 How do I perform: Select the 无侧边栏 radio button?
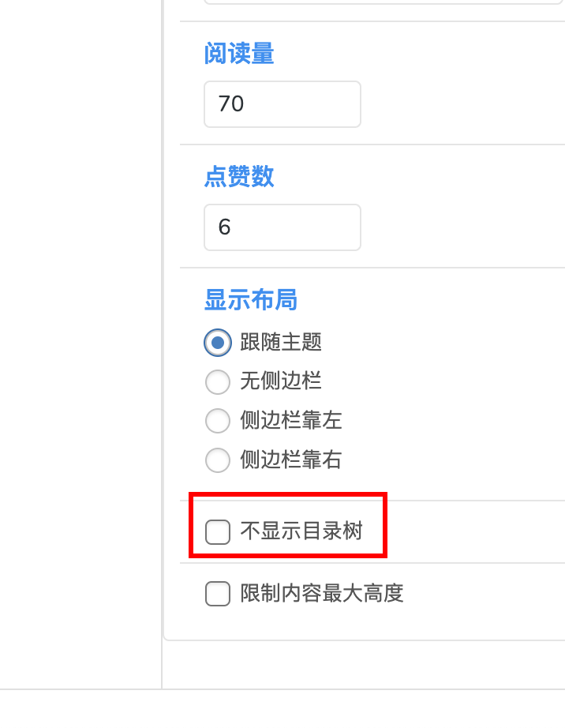pos(218,382)
